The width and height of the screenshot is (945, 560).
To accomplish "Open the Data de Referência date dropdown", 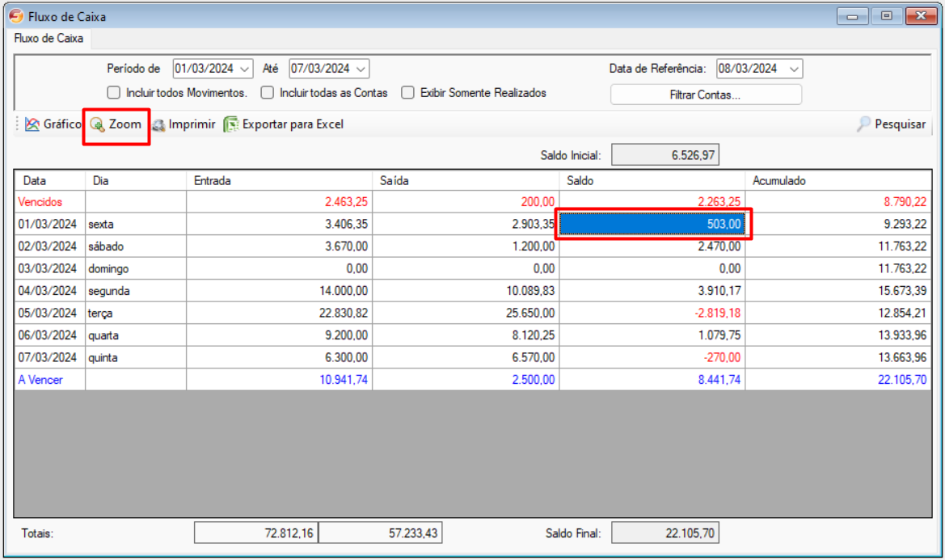I will coord(794,69).
